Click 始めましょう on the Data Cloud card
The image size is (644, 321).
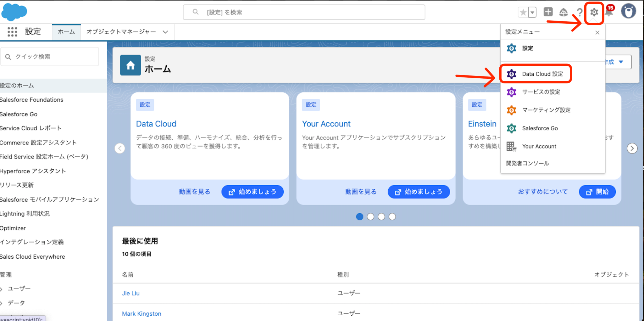tap(252, 192)
